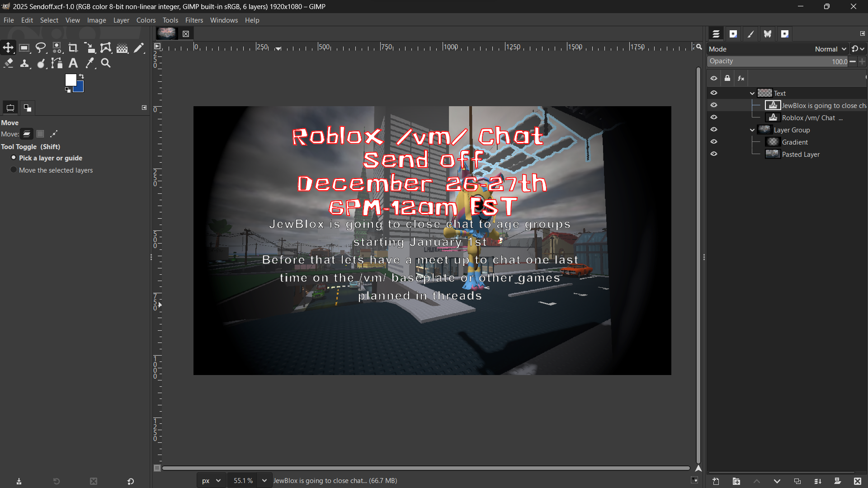
Task: Select 'Move the selected layers' option
Action: (14, 170)
